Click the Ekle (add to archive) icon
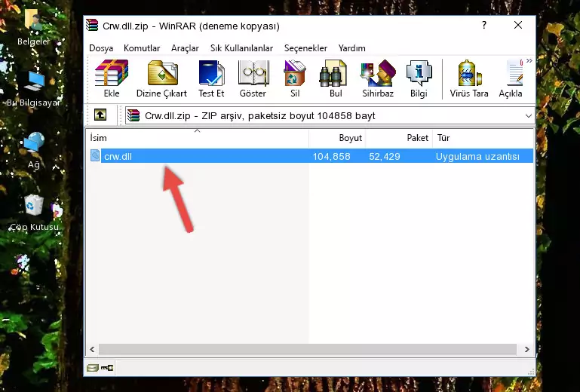The width and height of the screenshot is (580, 392). pos(112,78)
